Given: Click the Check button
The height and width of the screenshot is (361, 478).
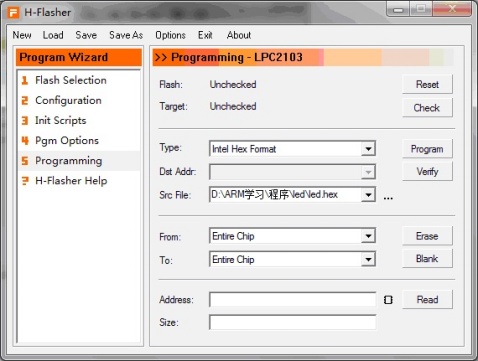Looking at the screenshot, I should click(427, 108).
